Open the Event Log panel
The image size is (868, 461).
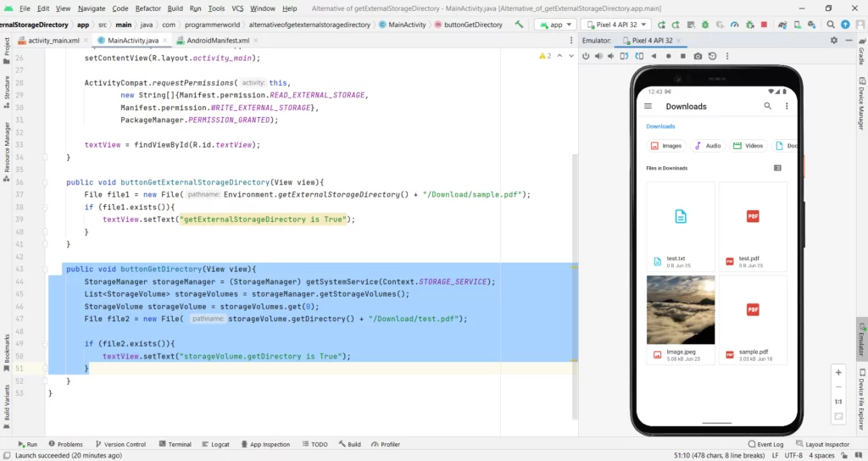point(765,444)
